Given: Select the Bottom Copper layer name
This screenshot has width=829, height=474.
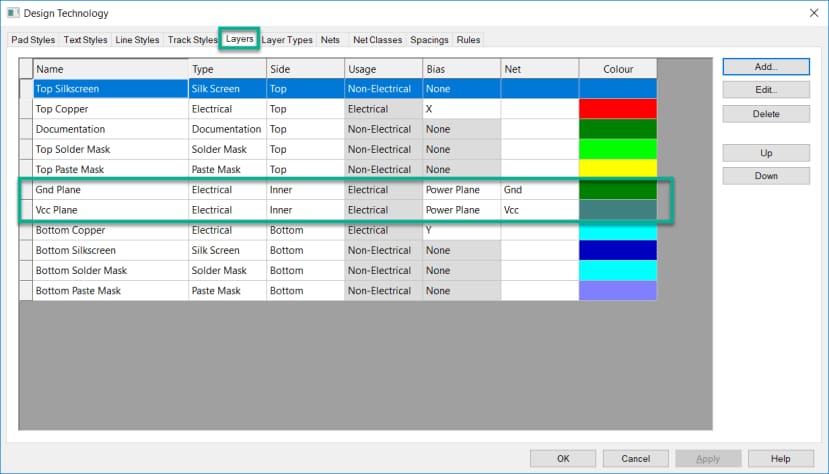Looking at the screenshot, I should tap(110, 230).
